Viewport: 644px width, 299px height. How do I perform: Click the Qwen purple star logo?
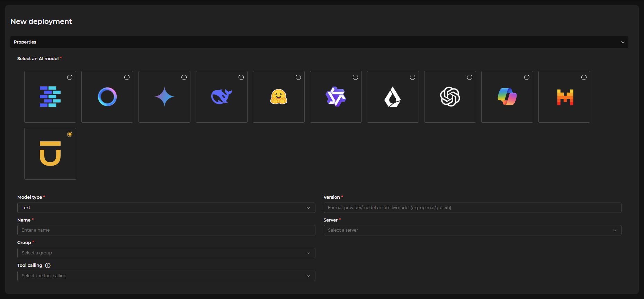coord(336,97)
